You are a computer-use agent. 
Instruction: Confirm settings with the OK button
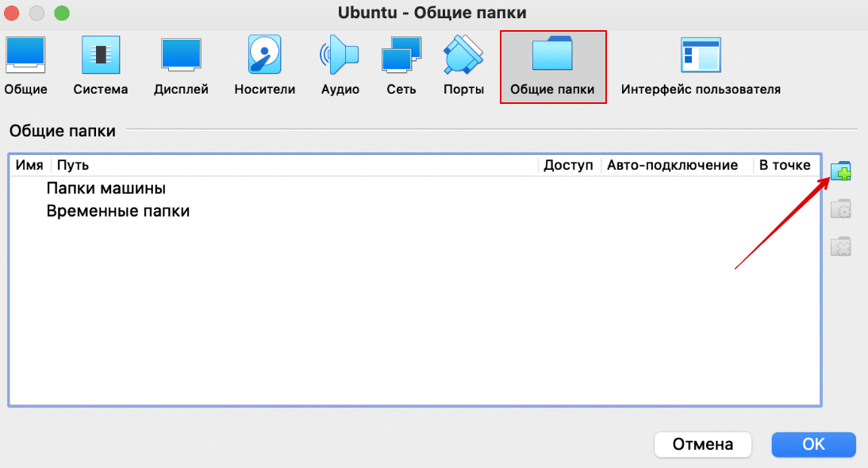click(x=813, y=444)
